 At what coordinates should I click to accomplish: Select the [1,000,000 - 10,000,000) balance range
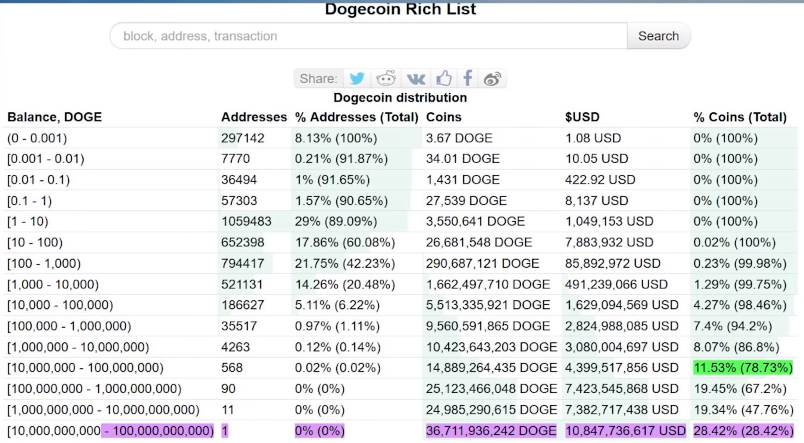click(78, 347)
